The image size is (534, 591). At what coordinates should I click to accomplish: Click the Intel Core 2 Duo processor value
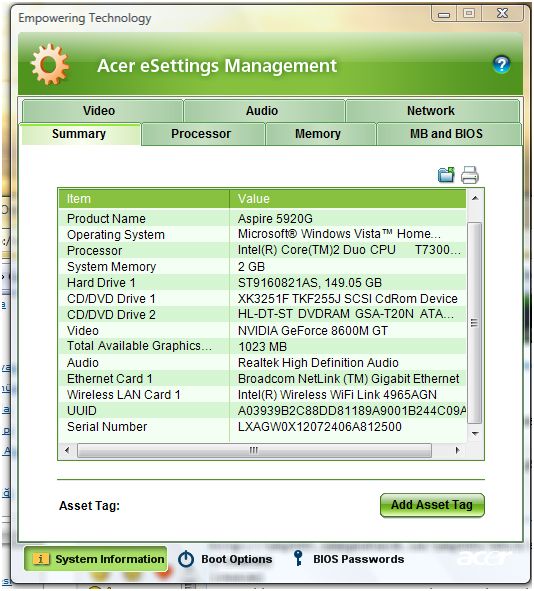[349, 250]
